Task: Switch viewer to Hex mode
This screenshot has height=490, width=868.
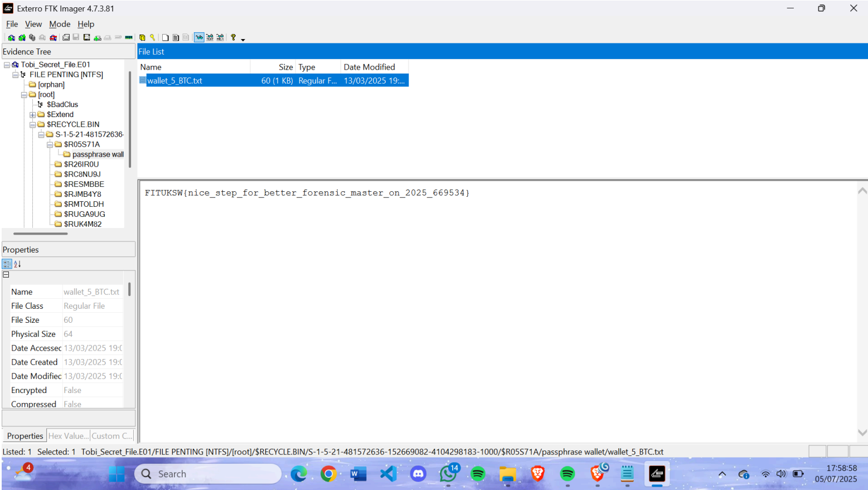Action: (x=220, y=38)
